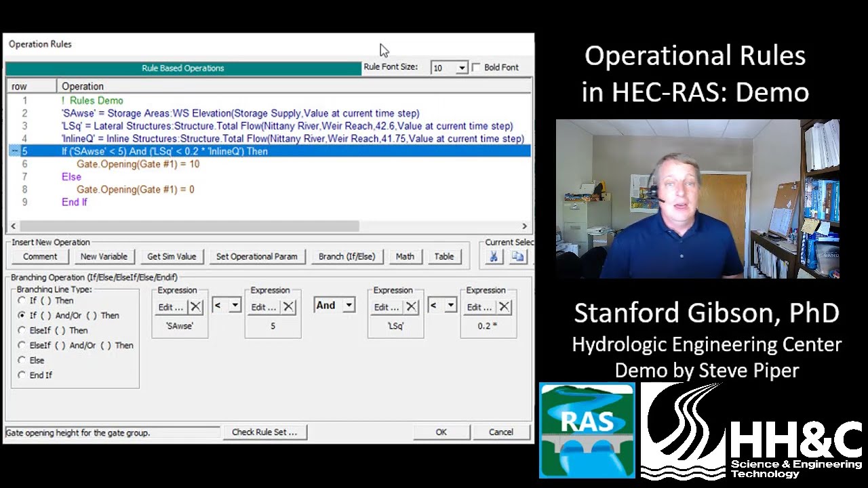Click the Math operation button
868x488 pixels.
pos(405,256)
